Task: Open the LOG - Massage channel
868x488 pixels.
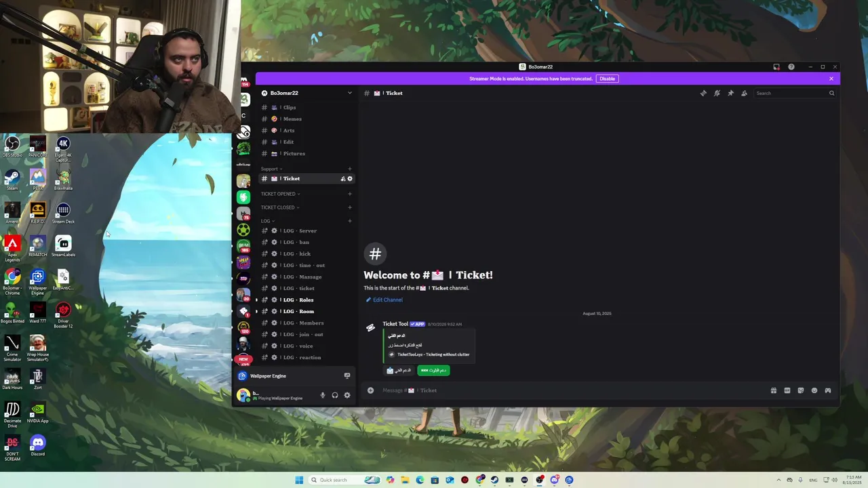Action: pos(306,277)
